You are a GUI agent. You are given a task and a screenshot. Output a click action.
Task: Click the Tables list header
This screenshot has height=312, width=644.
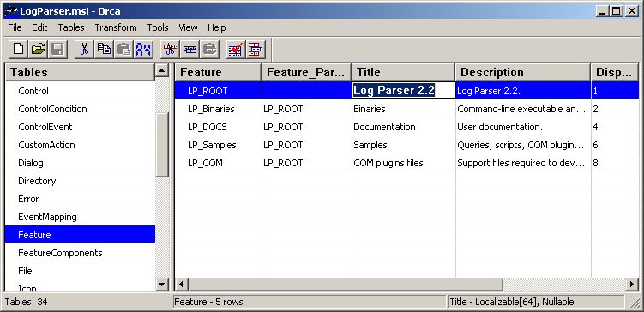[80, 72]
